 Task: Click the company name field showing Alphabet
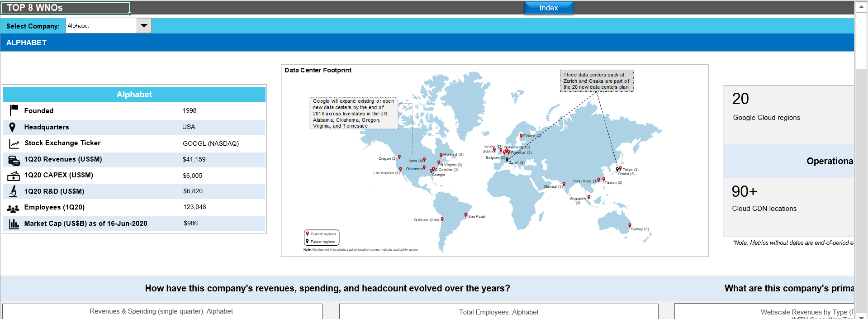101,26
